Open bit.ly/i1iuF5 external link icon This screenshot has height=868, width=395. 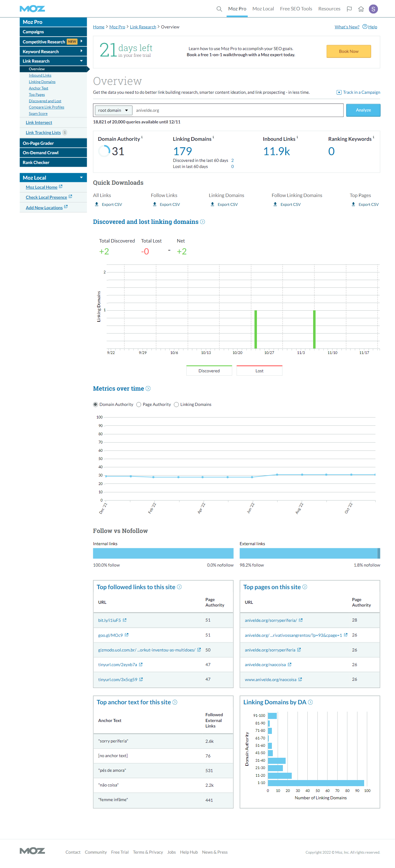(124, 620)
